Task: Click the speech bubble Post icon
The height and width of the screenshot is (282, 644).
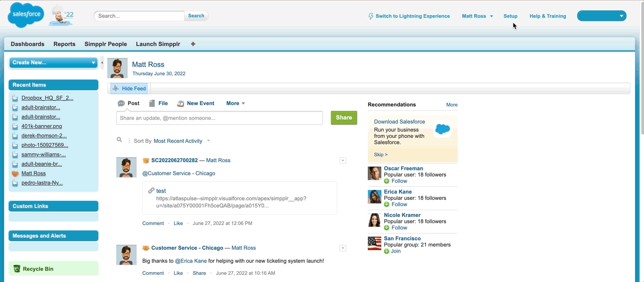Action: point(121,103)
